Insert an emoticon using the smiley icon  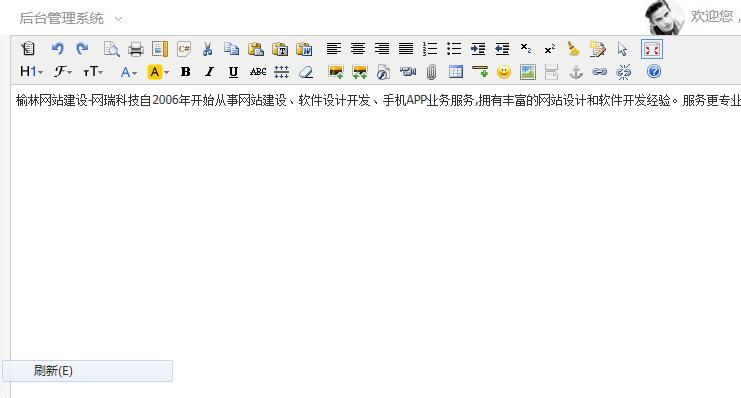coord(504,72)
